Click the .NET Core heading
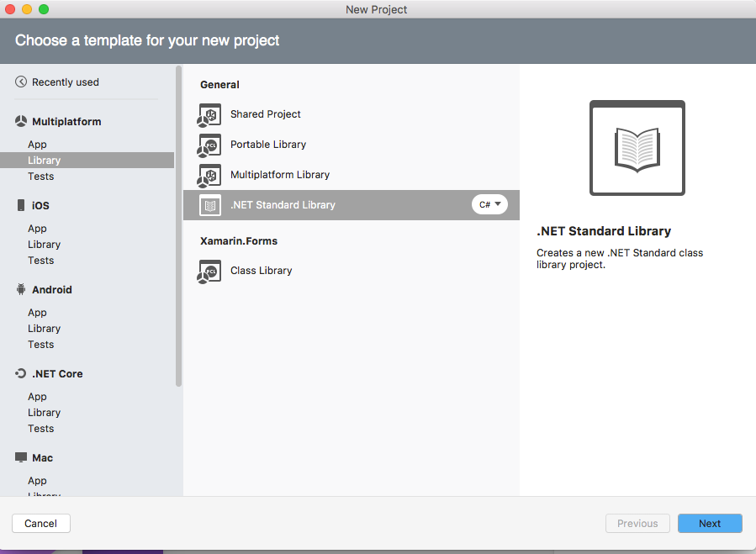Viewport: 756px width, 554px height. pos(57,373)
